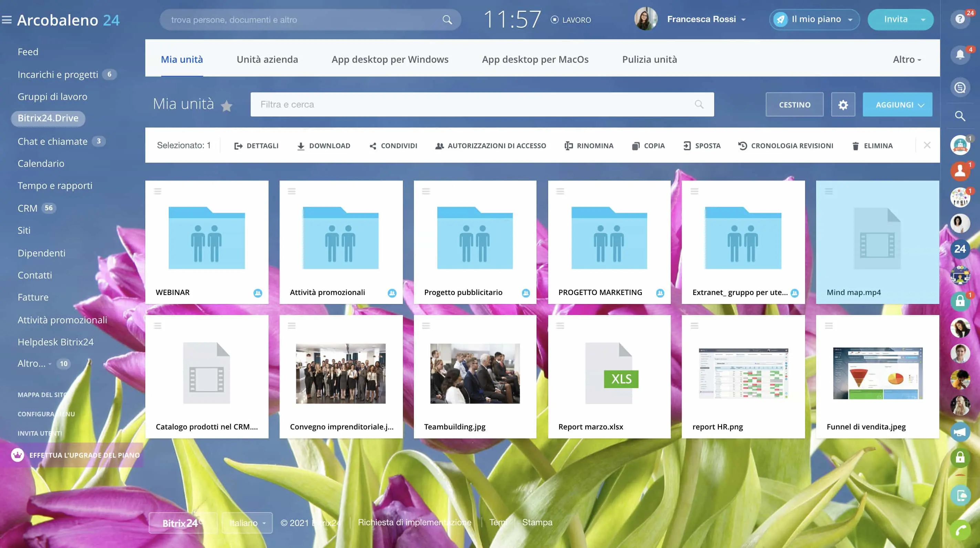Image resolution: width=980 pixels, height=548 pixels.
Task: Click the right panel search magnifier
Action: [x=960, y=116]
